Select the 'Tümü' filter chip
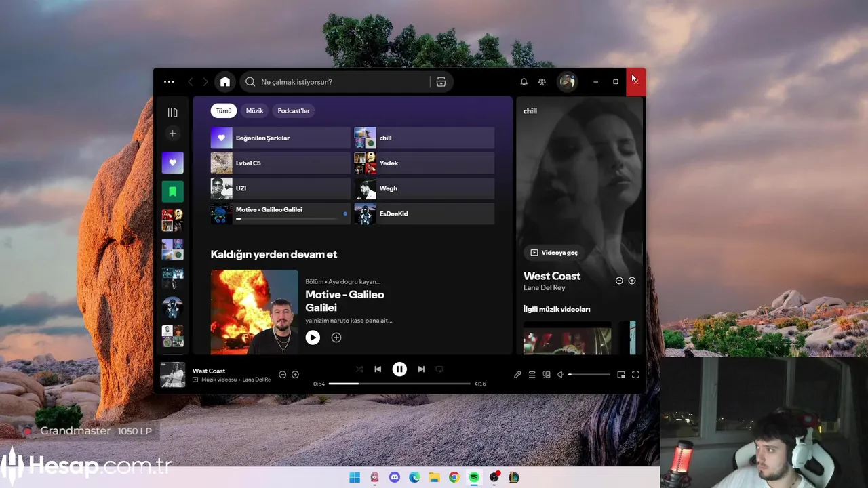The width and height of the screenshot is (868, 488). click(x=224, y=110)
